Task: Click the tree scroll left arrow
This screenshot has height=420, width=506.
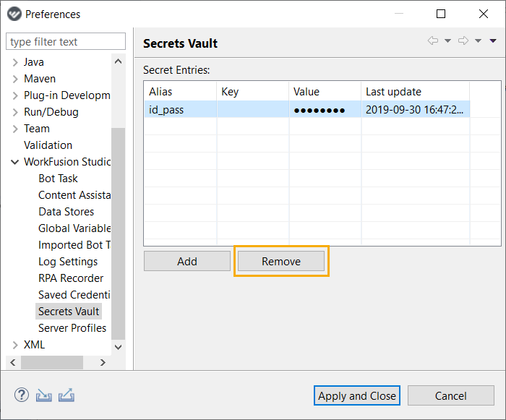Action: coord(13,363)
